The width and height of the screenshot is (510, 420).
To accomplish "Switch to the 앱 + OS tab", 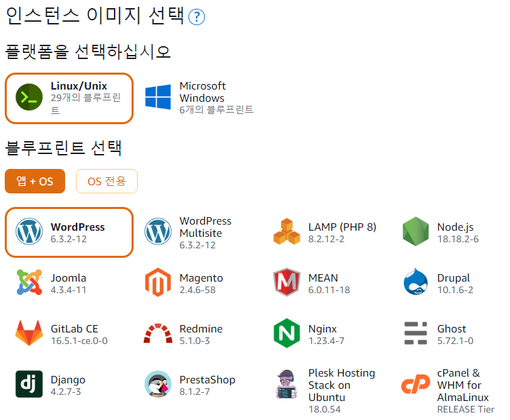I will (x=35, y=181).
